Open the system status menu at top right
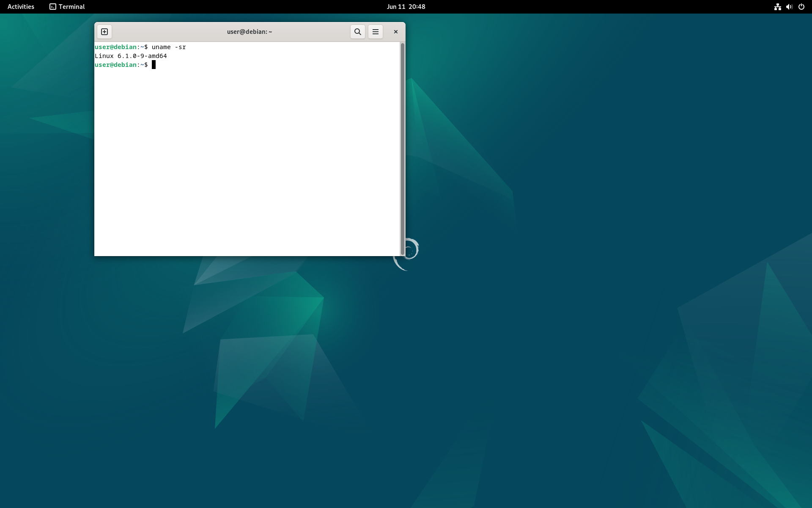Screen dimensions: 812x508 (789, 7)
